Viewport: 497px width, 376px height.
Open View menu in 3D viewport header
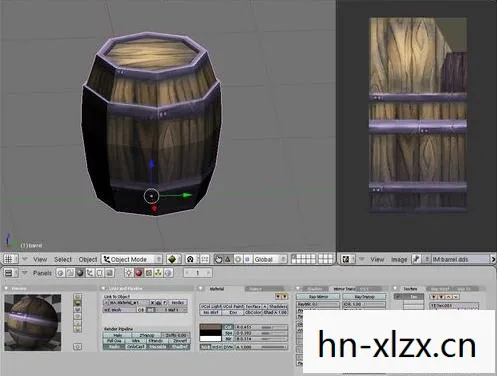tap(40, 259)
